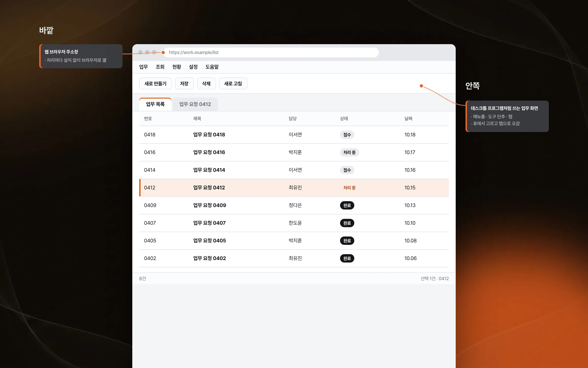This screenshot has height=368, width=588.
Task: Select row titled 업무 요청 0409
Action: tap(294, 205)
